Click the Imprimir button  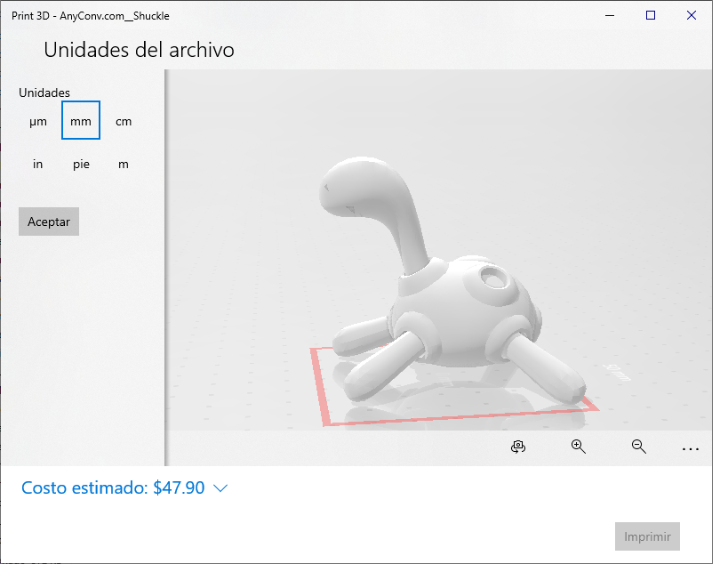647,536
